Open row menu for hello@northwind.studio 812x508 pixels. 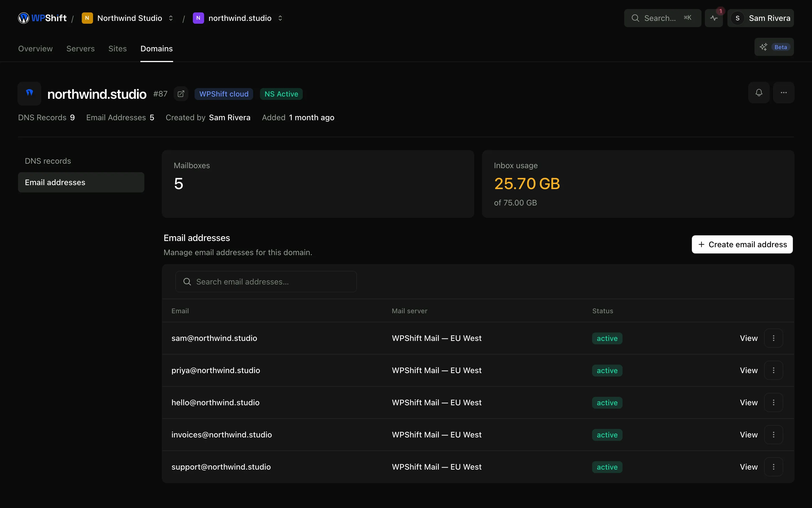[774, 402]
